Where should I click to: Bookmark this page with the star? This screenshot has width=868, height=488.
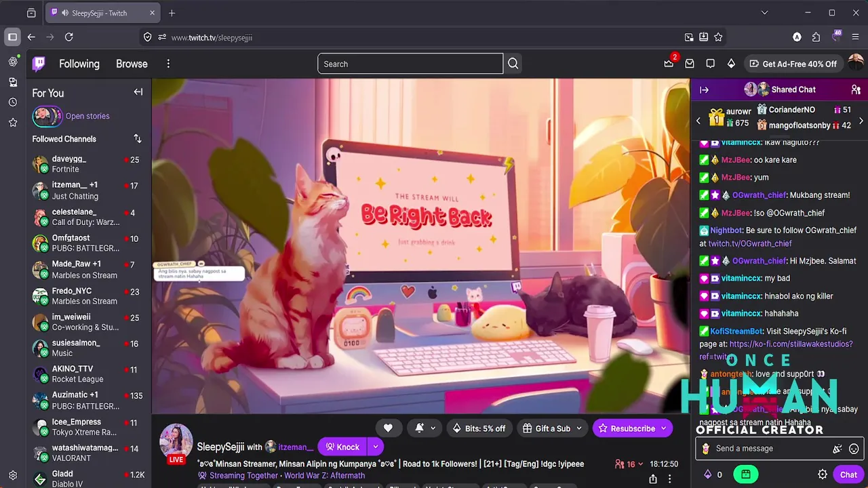(718, 37)
